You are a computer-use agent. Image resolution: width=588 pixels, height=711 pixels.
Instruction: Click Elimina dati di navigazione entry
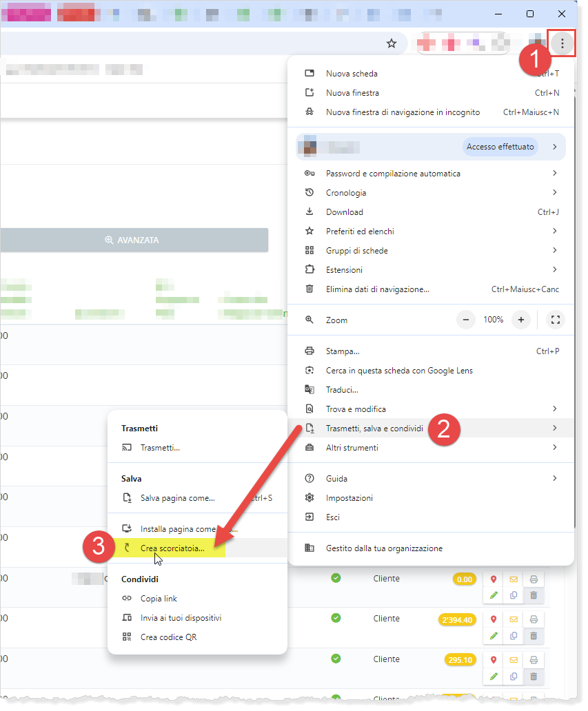(377, 289)
